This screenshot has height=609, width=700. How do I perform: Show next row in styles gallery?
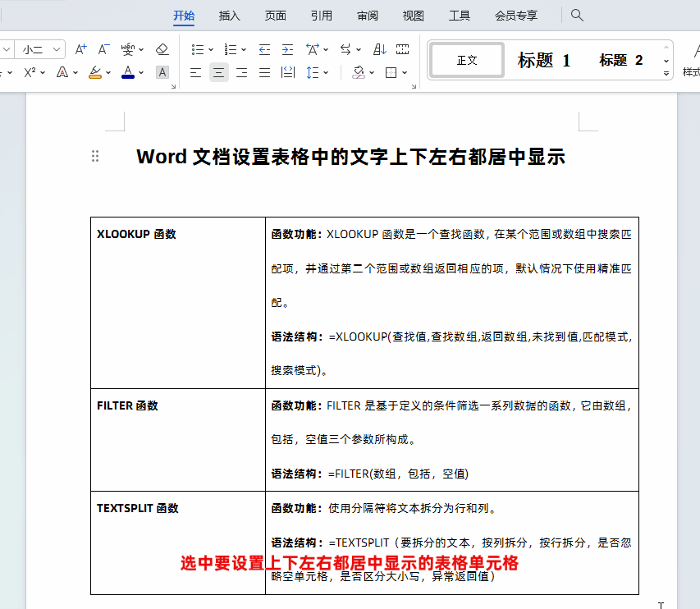[666, 62]
